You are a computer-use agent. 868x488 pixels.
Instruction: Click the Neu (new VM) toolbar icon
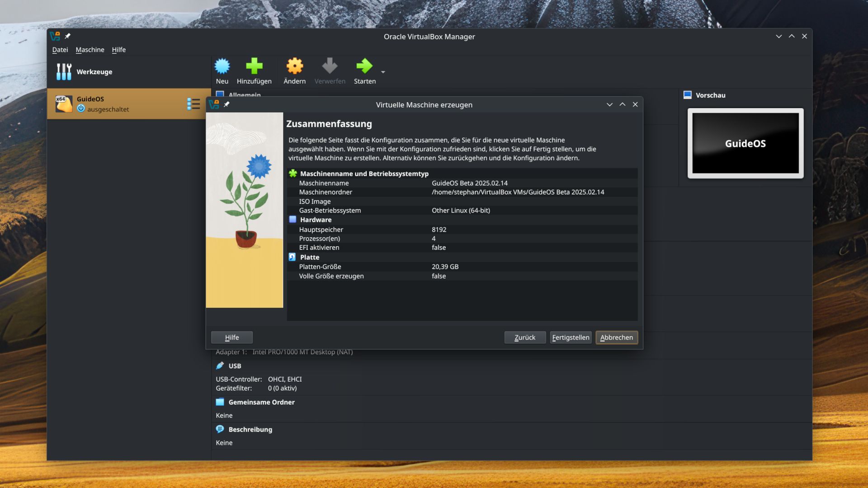222,66
